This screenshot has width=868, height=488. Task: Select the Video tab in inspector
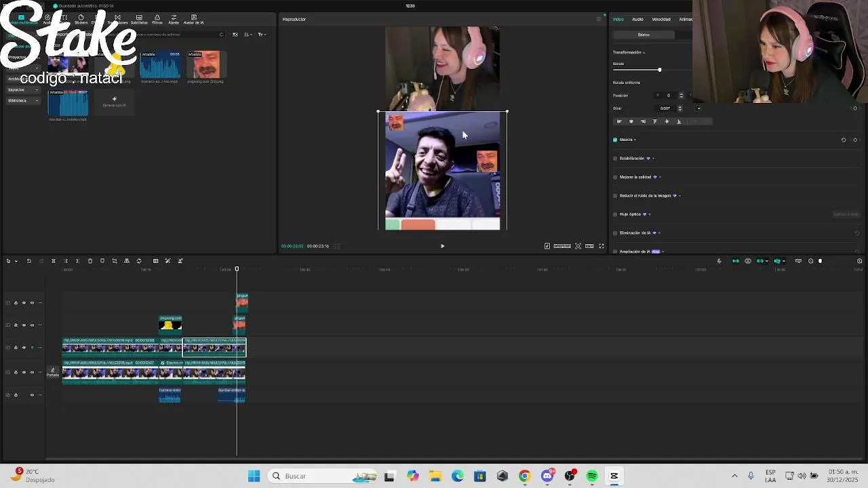[618, 19]
